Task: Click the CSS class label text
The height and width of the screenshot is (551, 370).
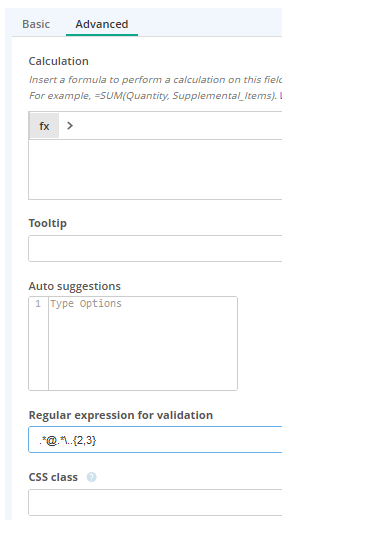Action: tap(53, 477)
